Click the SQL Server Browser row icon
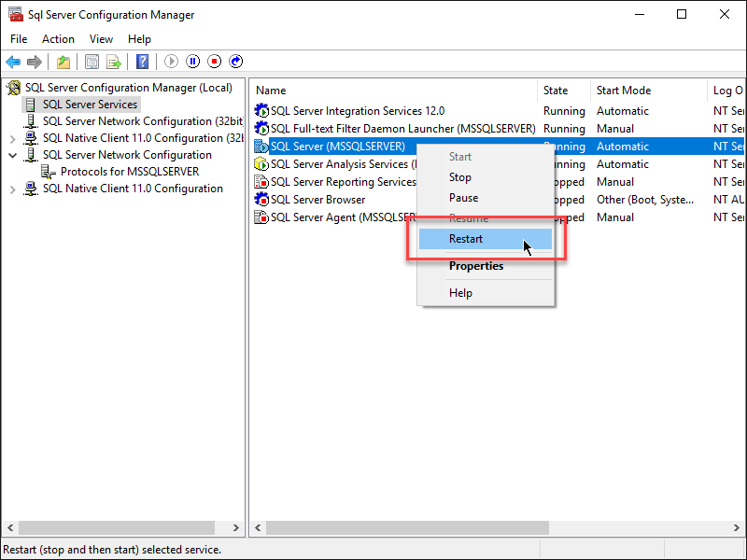Screen dimensions: 747x560 (261, 200)
